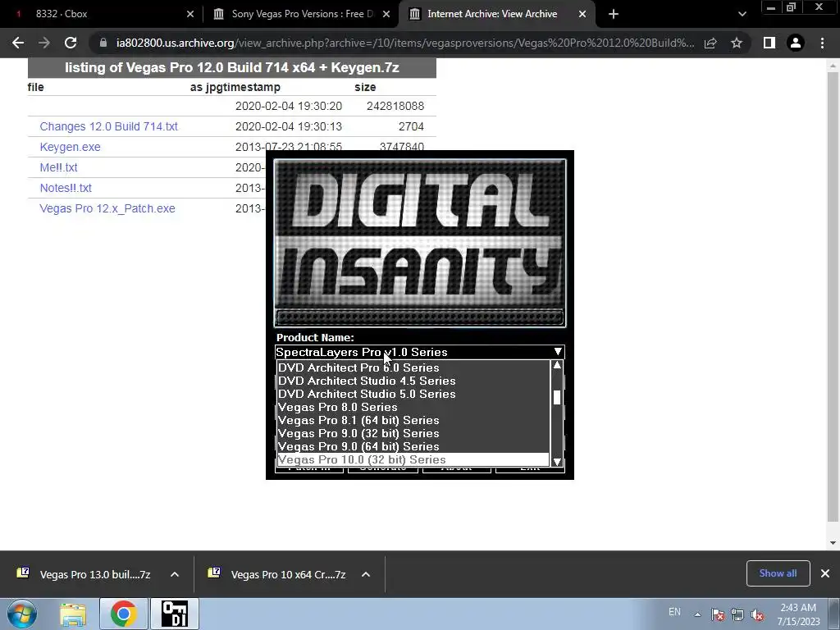Choose Vegas Pro 9.0 (32 bit) Series
This screenshot has height=630, width=840.
(x=413, y=433)
